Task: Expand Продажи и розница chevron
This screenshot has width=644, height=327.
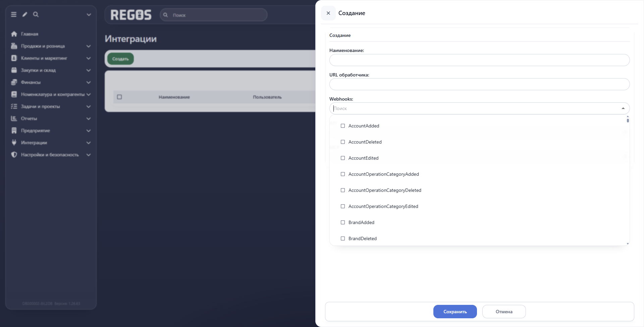Action: 89,46
